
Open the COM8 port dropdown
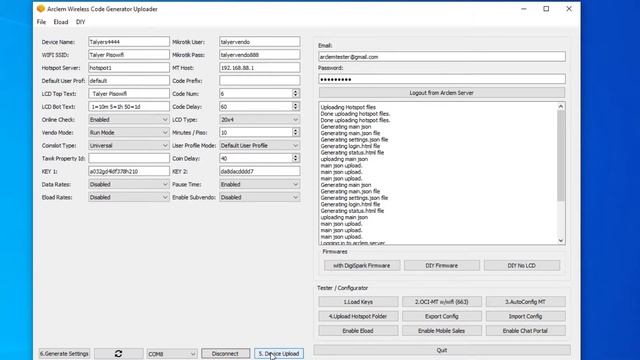tap(171, 354)
